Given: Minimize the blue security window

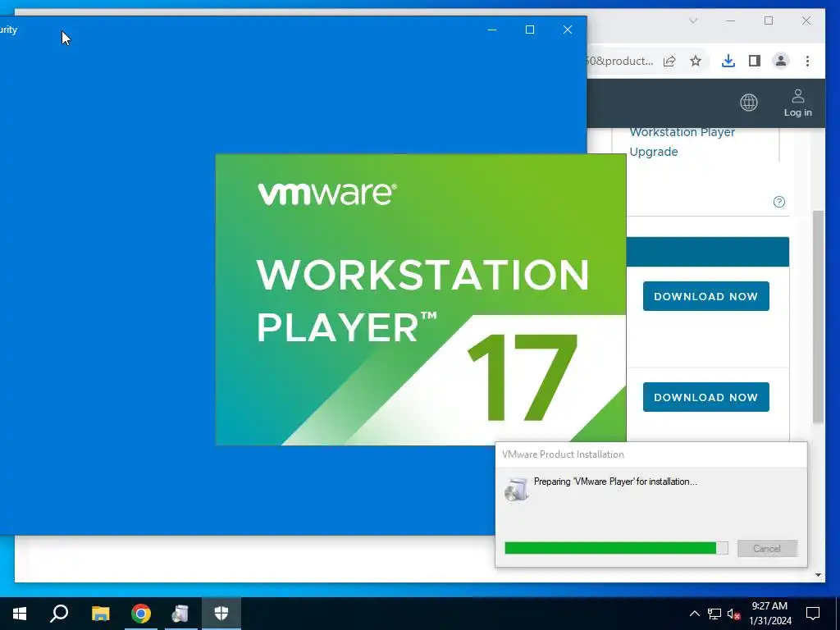Looking at the screenshot, I should click(492, 30).
